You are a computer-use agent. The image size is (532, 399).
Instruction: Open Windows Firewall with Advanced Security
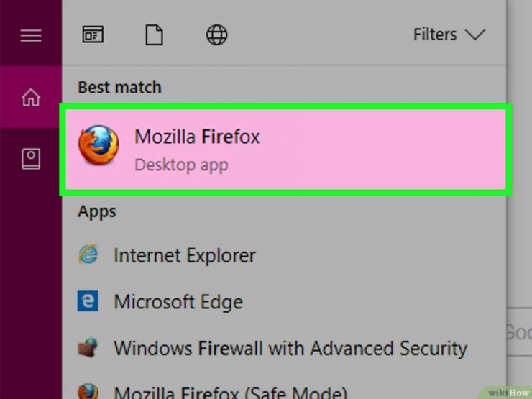pos(290,349)
